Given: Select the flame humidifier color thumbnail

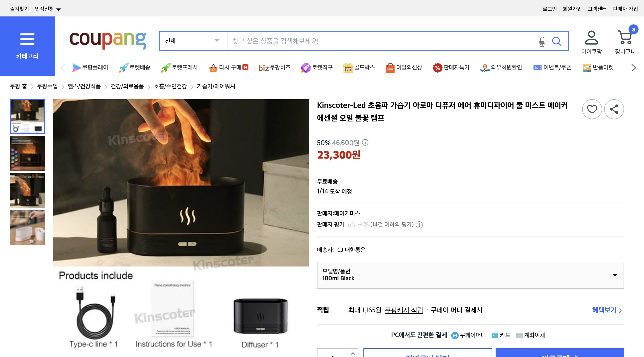Looking at the screenshot, I should tap(27, 153).
